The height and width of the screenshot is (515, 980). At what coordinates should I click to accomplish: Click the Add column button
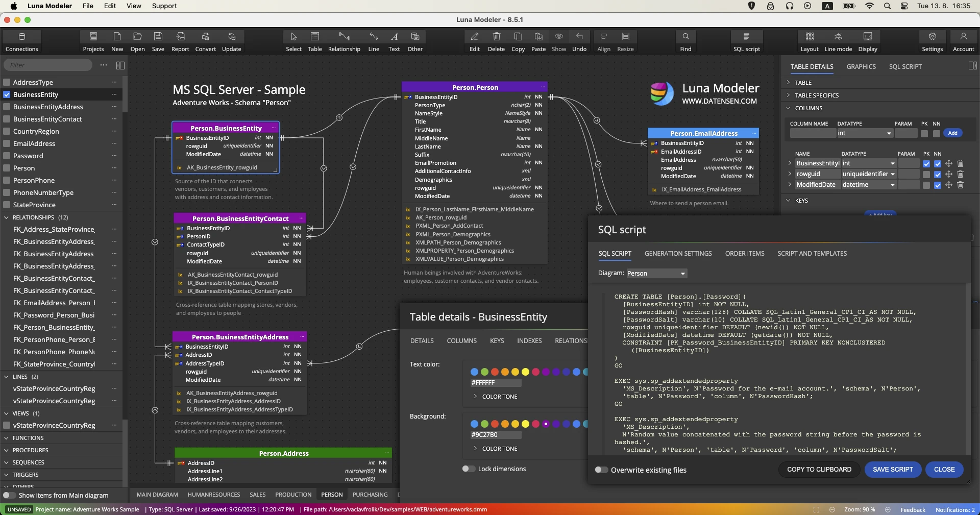(x=952, y=133)
